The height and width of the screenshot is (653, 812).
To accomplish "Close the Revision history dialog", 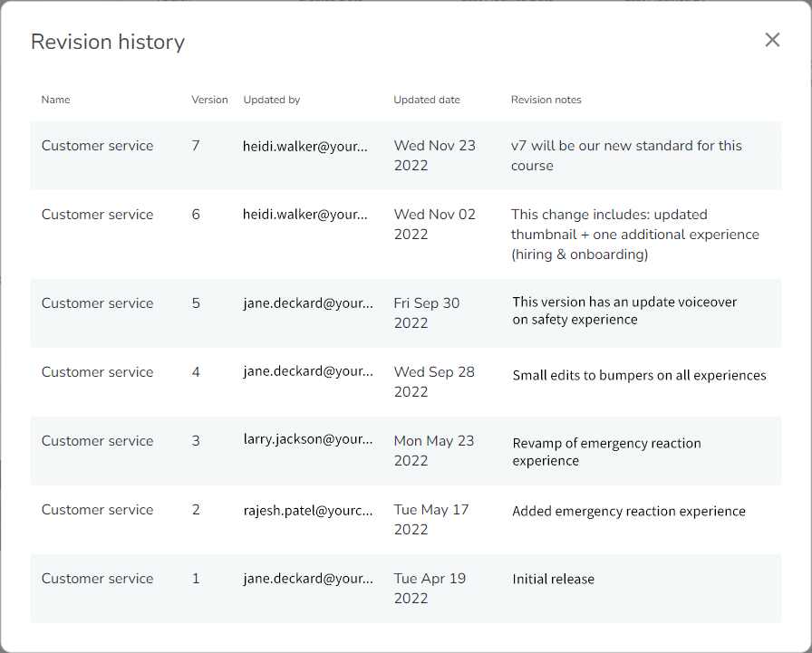I will (772, 40).
